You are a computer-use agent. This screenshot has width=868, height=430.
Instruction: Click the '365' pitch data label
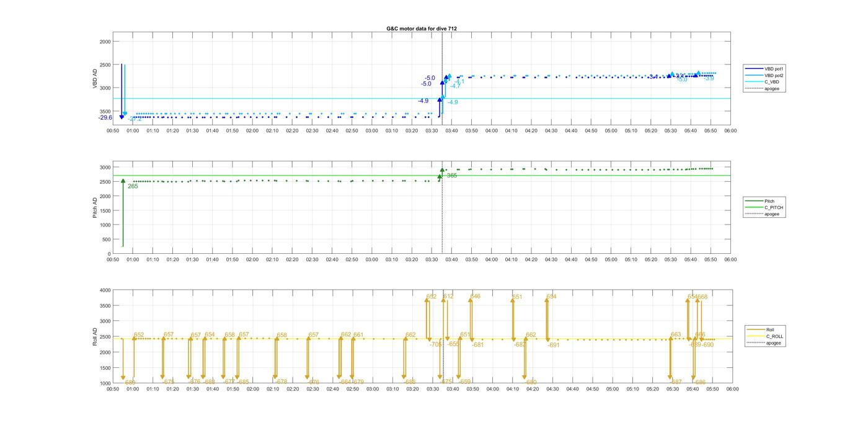451,176
